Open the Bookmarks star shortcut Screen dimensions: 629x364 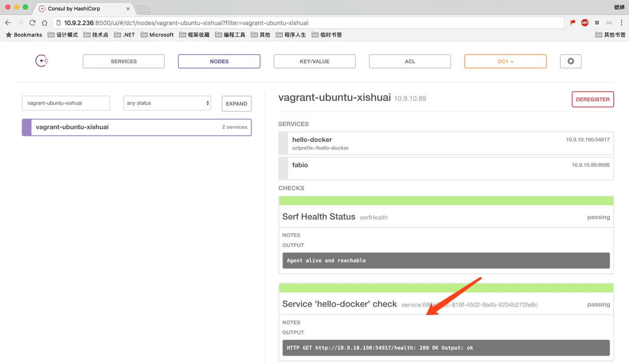pos(24,35)
